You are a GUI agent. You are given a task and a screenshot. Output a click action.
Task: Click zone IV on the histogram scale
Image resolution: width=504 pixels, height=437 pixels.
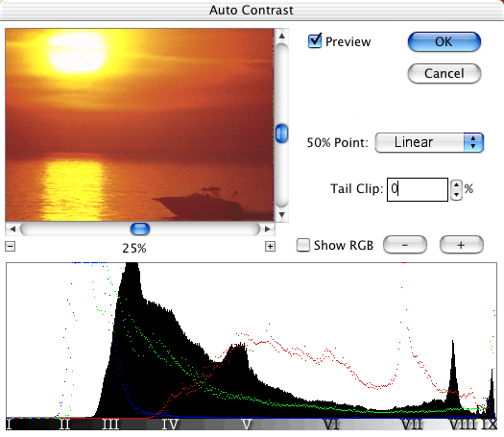point(170,425)
